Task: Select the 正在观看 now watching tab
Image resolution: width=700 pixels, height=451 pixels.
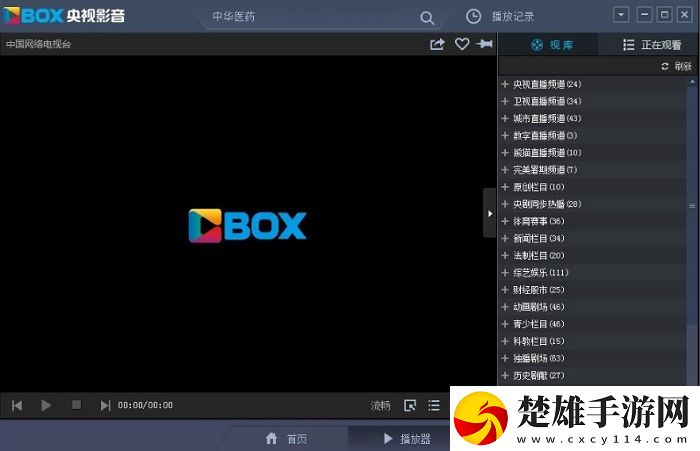Action: tap(652, 45)
